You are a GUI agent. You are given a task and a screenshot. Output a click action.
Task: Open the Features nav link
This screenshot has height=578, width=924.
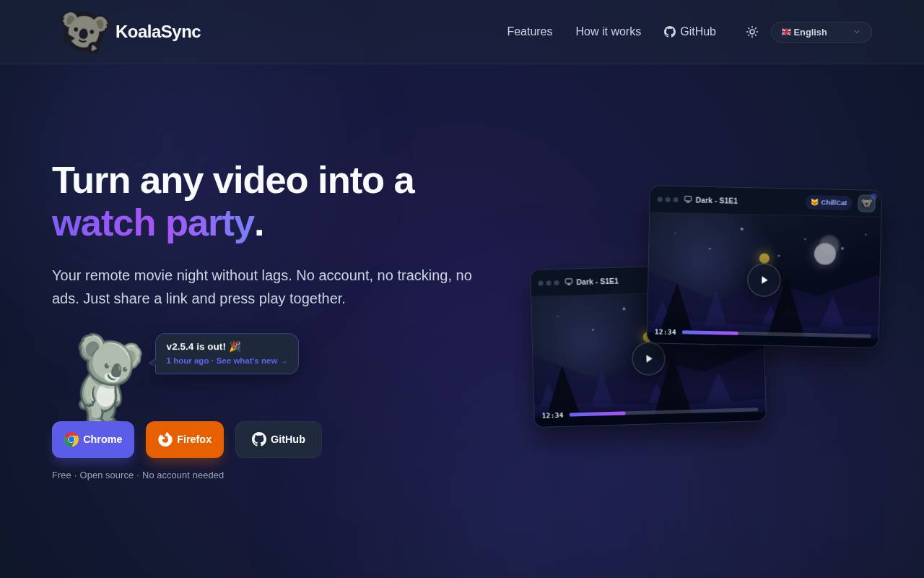tap(530, 32)
